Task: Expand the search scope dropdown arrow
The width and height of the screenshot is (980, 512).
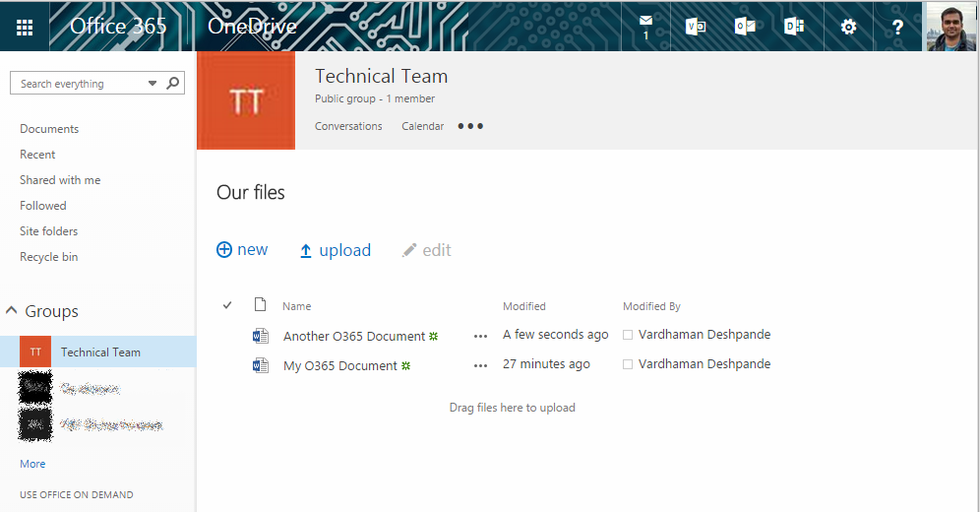Action: [x=152, y=83]
